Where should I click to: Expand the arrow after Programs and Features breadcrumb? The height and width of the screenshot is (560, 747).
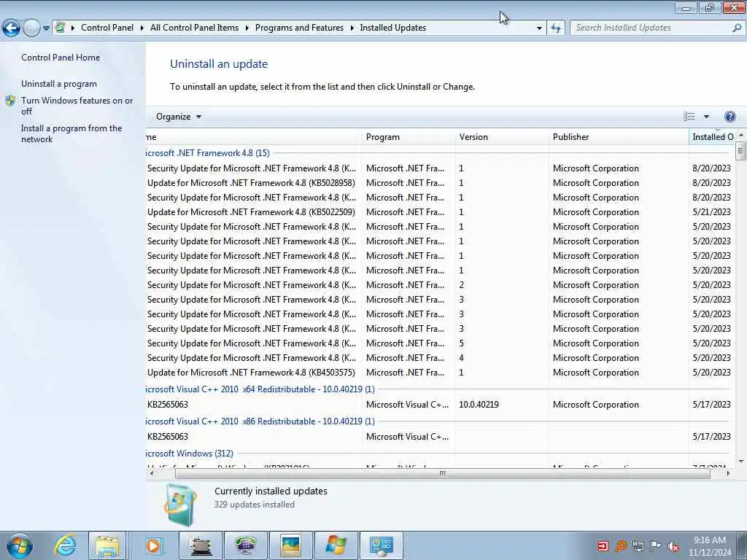tap(352, 28)
